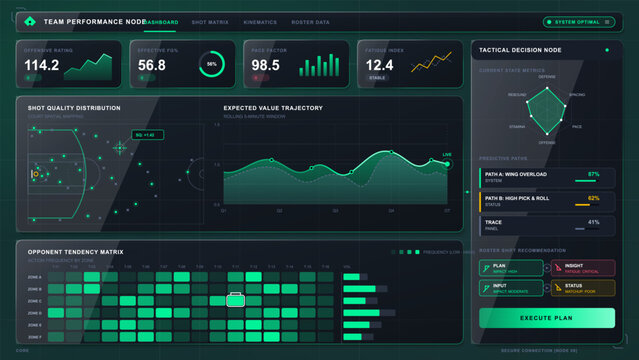
Task: Click the 56% circular gauge
Action: point(212,64)
